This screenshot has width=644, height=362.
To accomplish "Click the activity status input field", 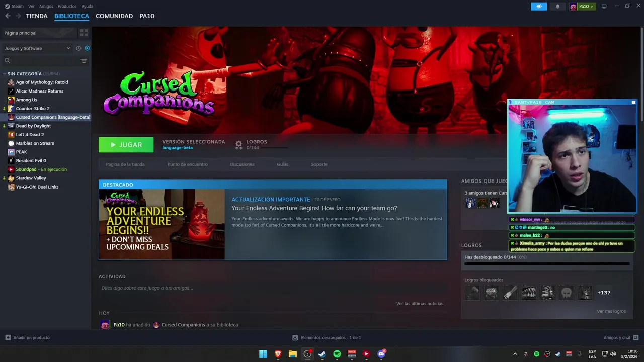I will click(272, 288).
